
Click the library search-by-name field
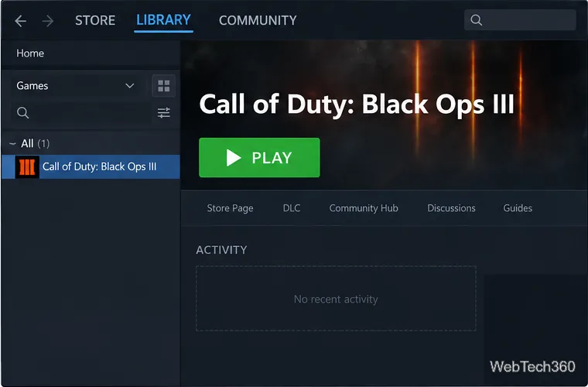pyautogui.click(x=81, y=112)
